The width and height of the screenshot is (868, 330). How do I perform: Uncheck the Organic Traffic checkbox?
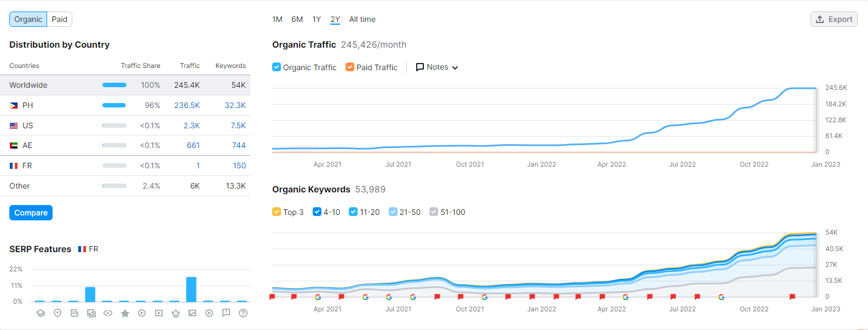(277, 67)
